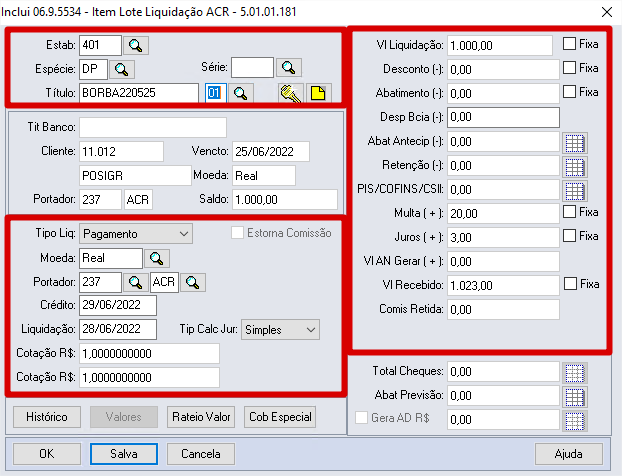Open the Gera AD R$ grid icon

[x=574, y=421]
